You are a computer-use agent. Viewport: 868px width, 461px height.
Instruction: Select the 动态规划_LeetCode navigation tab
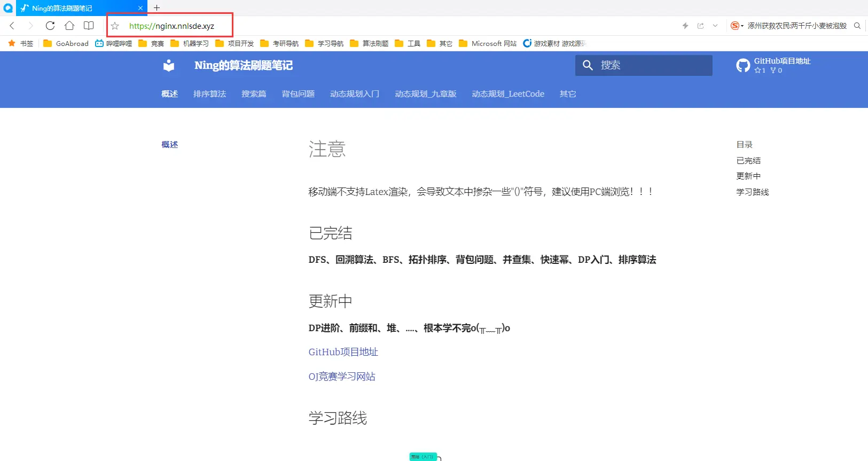click(508, 94)
